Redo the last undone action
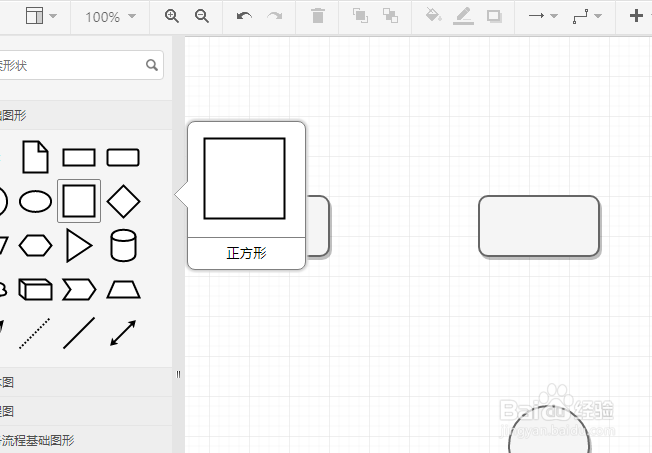Screen dimensions: 652x453 pyautogui.click(x=274, y=16)
